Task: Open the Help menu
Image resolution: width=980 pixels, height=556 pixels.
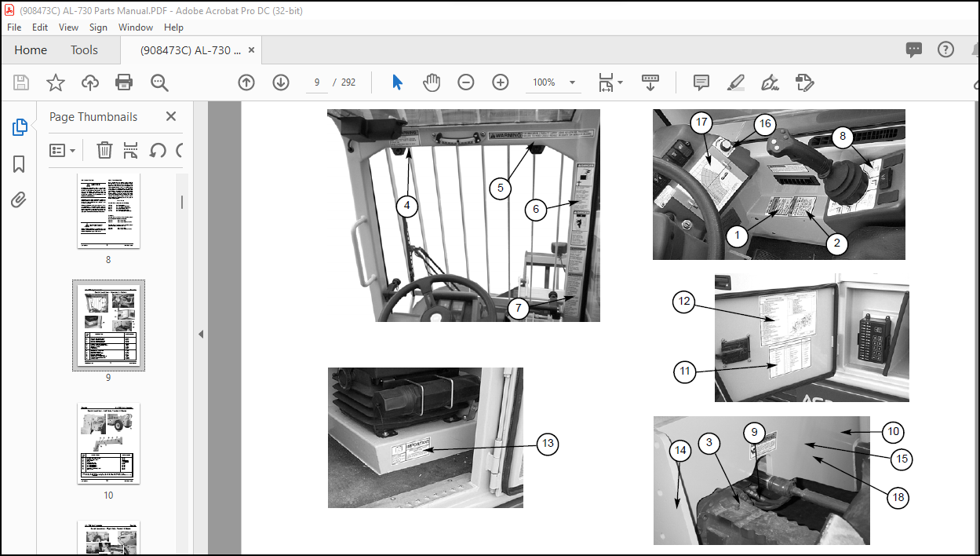Action: 173,27
